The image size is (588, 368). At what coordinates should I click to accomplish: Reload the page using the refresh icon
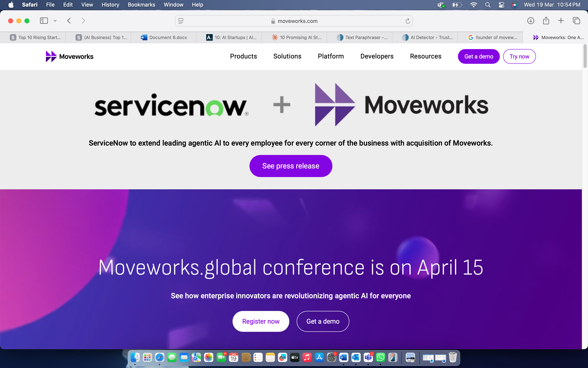[x=408, y=21]
